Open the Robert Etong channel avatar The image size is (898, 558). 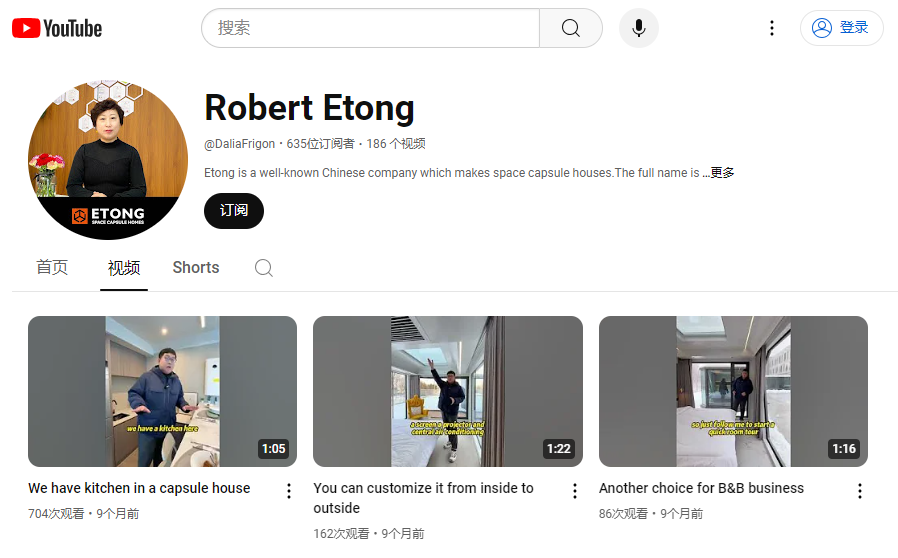click(x=108, y=160)
